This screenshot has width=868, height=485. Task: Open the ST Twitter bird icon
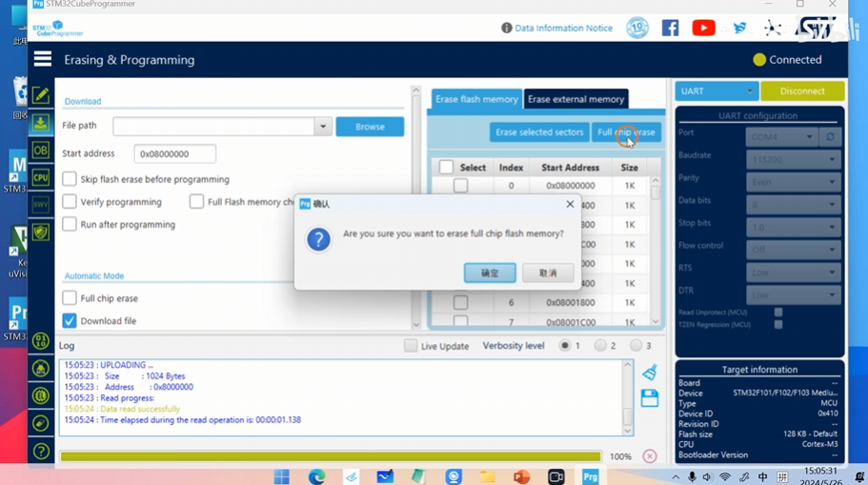coord(739,28)
